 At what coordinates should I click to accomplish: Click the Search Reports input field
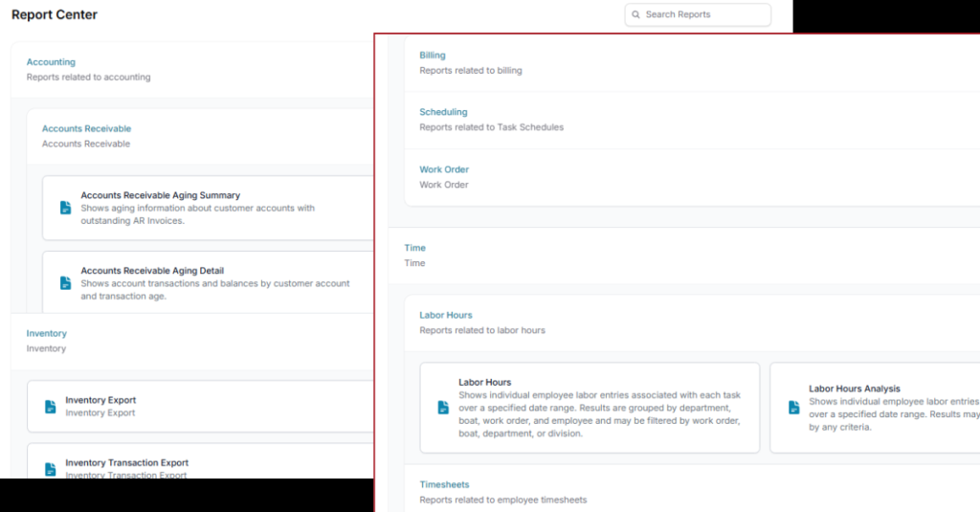(698, 14)
